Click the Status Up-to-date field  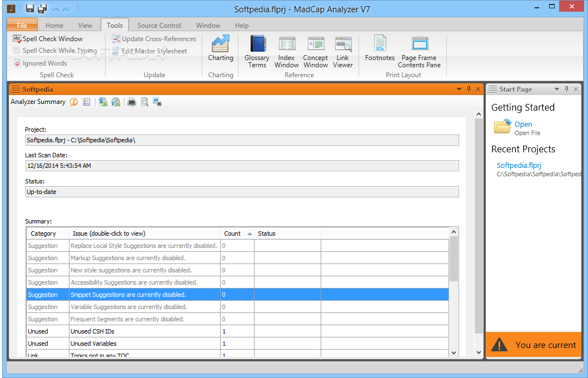tap(242, 192)
